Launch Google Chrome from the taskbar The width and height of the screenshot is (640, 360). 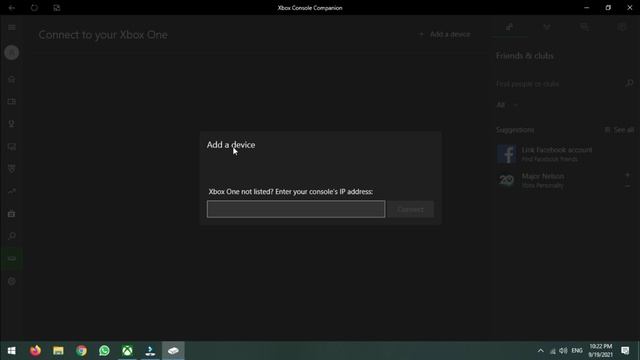(x=81, y=351)
